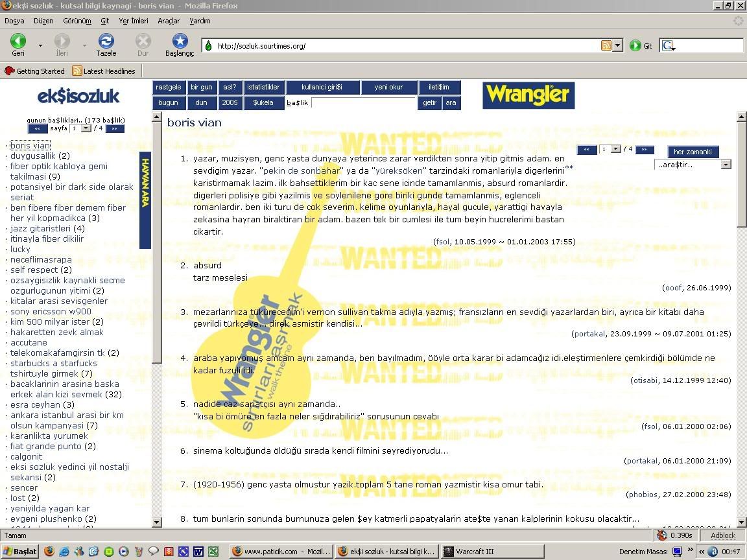Click the green square quick launch icon
747x560 pixels.
click(109, 552)
